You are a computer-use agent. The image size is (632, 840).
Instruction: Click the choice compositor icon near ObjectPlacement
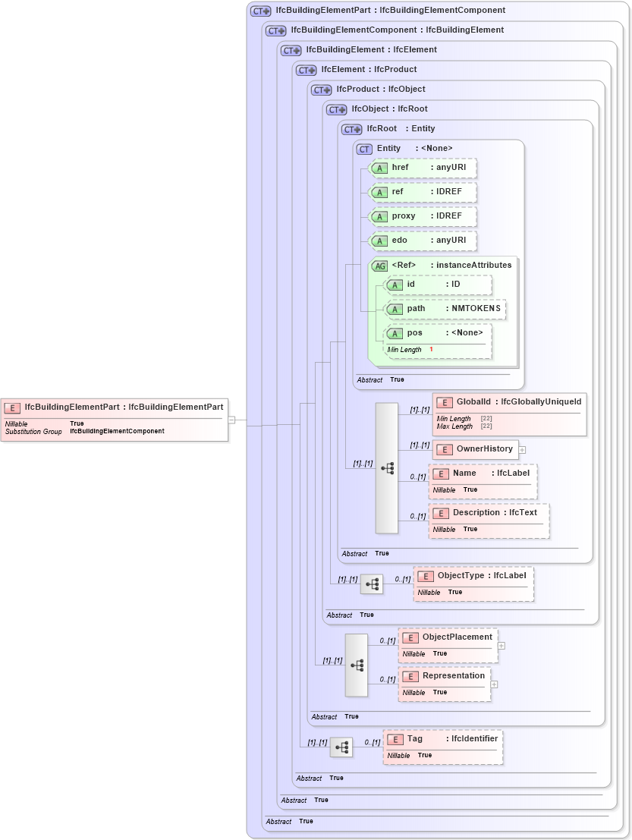pos(355,665)
